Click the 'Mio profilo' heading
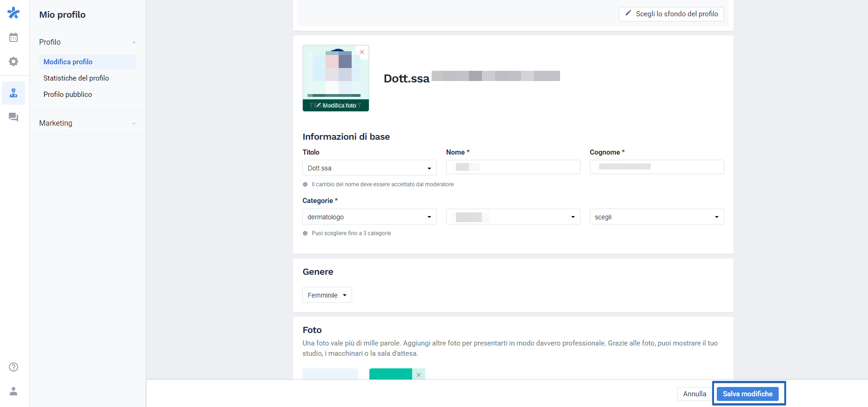Viewport: 868px width, 407px height. pos(62,14)
